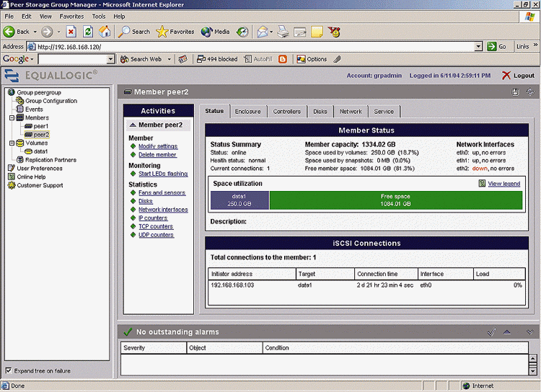The width and height of the screenshot is (541, 392).
Task: Click the Search Web button
Action: [141, 59]
